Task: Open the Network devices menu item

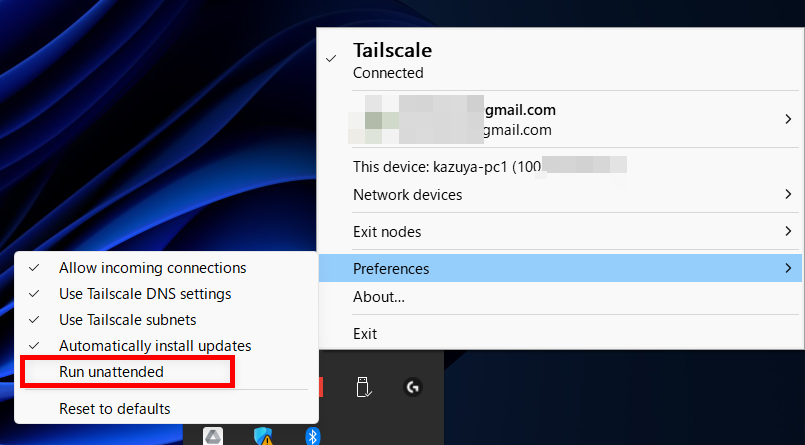Action: point(560,195)
